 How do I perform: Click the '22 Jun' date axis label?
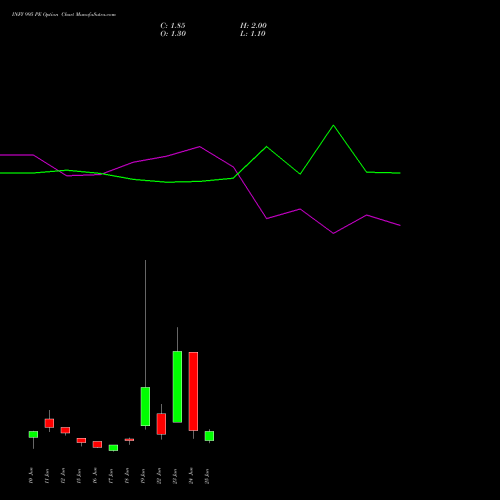coord(159,476)
